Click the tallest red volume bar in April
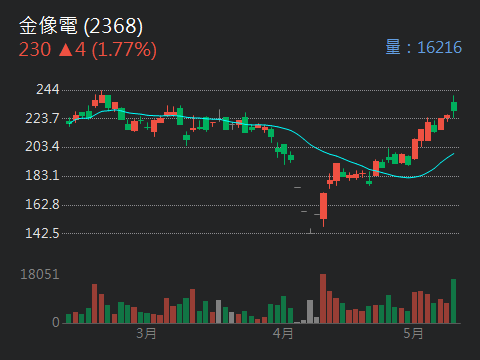The width and height of the screenshot is (480, 360). pyautogui.click(x=323, y=298)
